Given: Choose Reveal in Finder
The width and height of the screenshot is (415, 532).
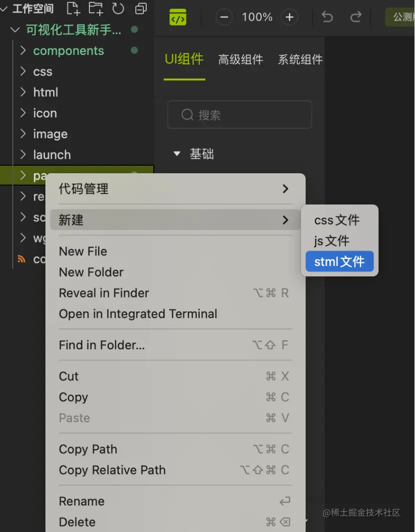Looking at the screenshot, I should (175, 293).
